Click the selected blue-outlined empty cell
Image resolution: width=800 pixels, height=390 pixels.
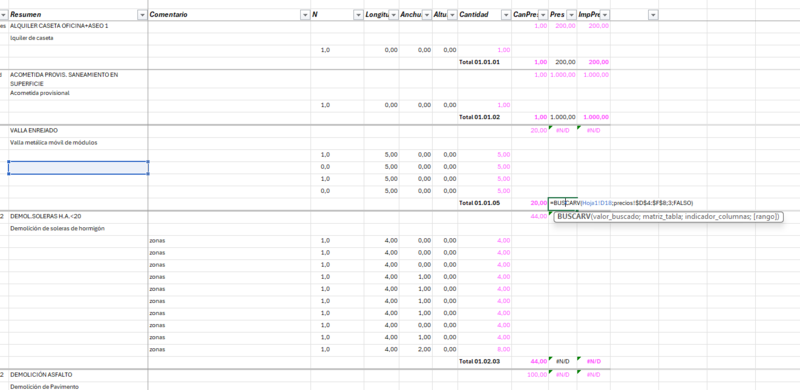coord(78,167)
